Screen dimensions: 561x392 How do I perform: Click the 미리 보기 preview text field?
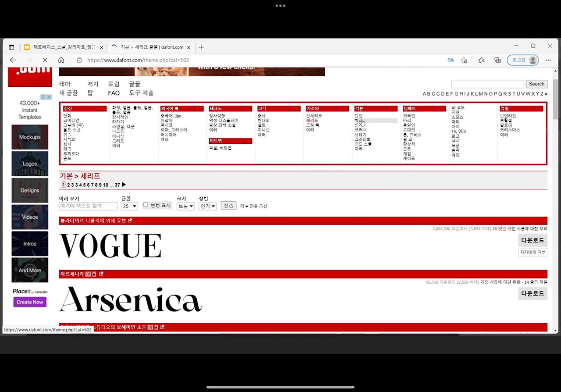click(88, 206)
